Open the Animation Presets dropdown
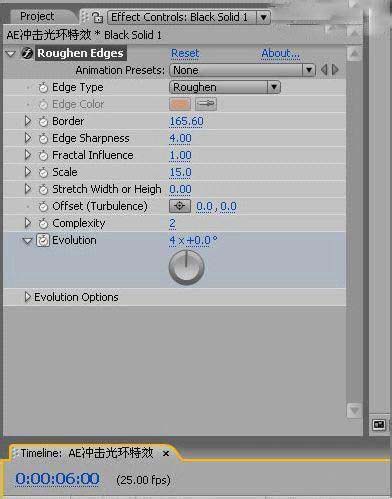Viewport: 392px width, 499px height. tap(242, 70)
